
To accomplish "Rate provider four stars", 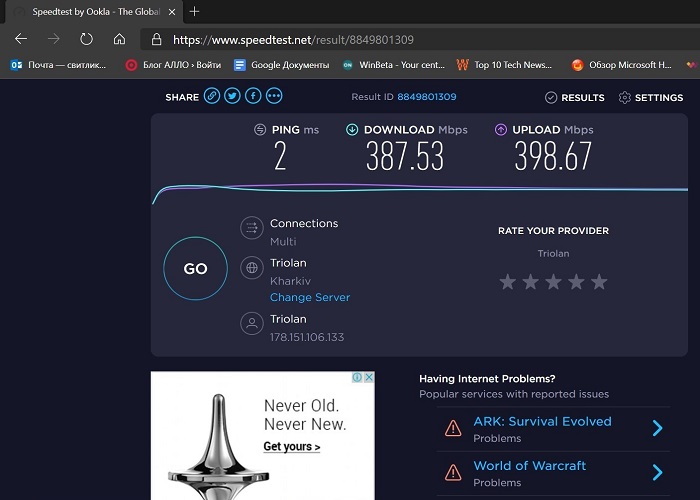I will [x=576, y=282].
